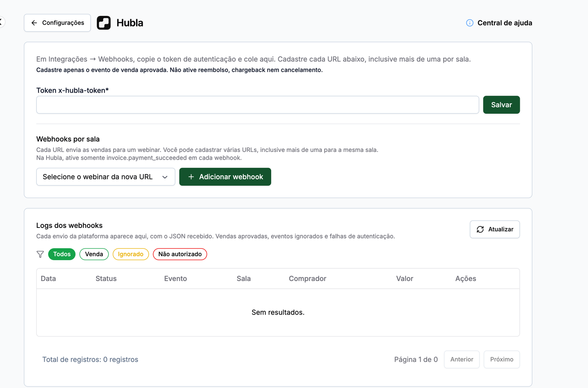Click the Hubla page title
The image size is (588, 388).
point(130,23)
